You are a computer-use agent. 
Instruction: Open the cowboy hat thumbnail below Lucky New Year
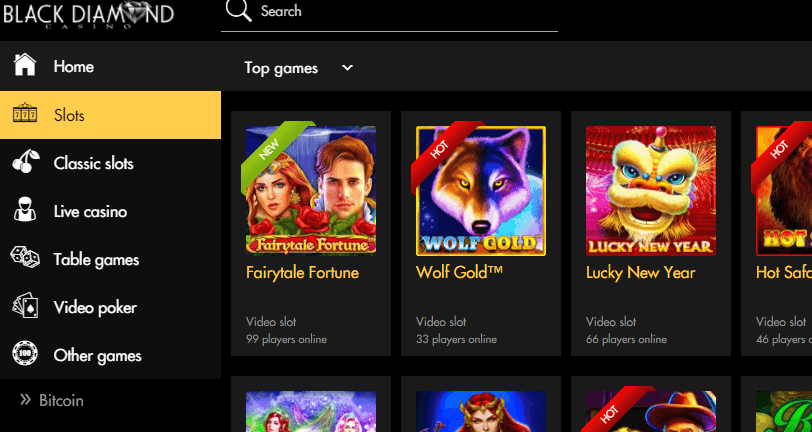click(x=651, y=411)
